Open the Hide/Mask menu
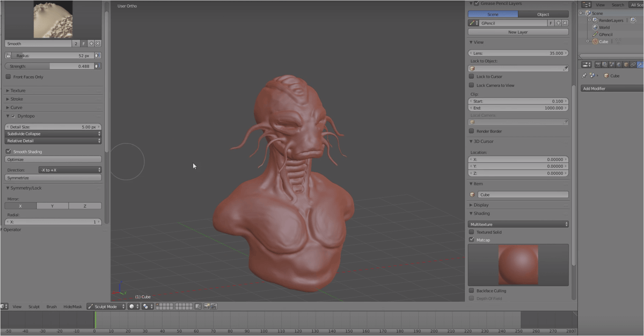Viewport: 644px width, 336px height. (72, 306)
